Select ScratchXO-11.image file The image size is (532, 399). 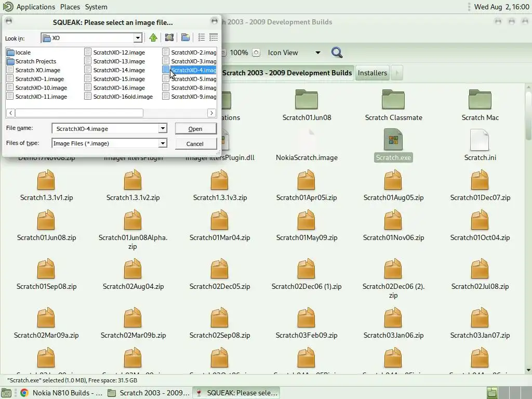point(37,96)
